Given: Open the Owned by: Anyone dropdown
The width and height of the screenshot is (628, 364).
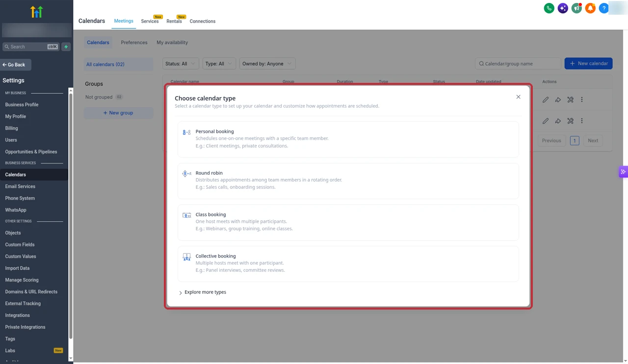Looking at the screenshot, I should [267, 64].
